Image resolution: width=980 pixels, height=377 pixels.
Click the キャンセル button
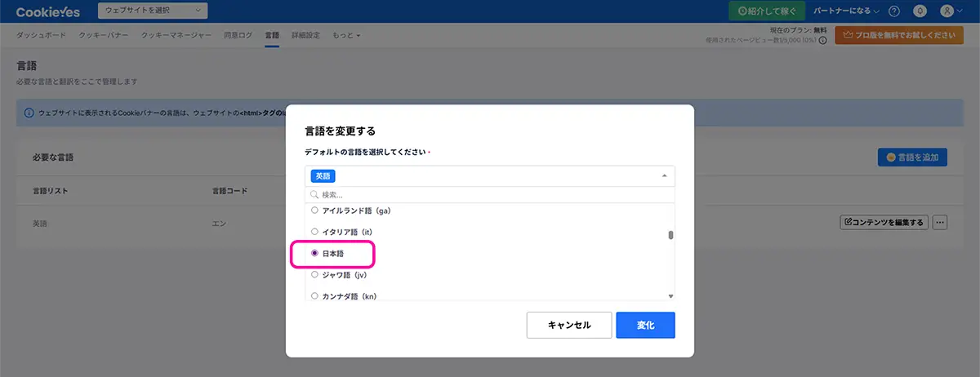point(569,325)
